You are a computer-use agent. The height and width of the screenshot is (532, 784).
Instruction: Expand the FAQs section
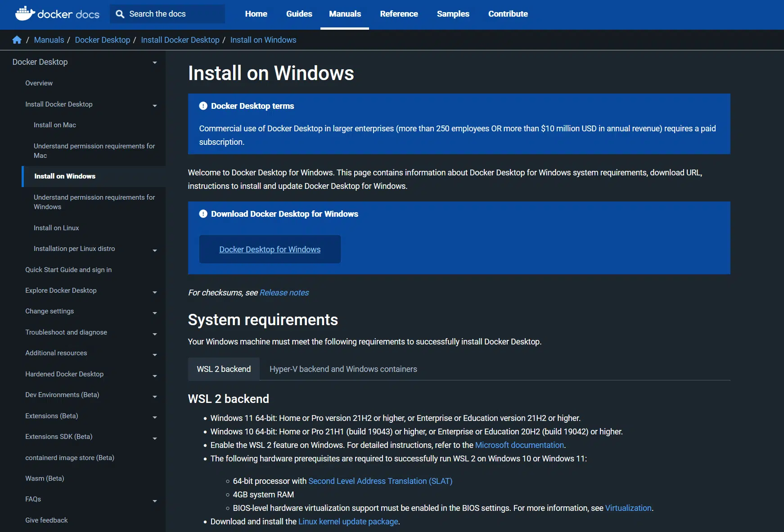point(155,501)
